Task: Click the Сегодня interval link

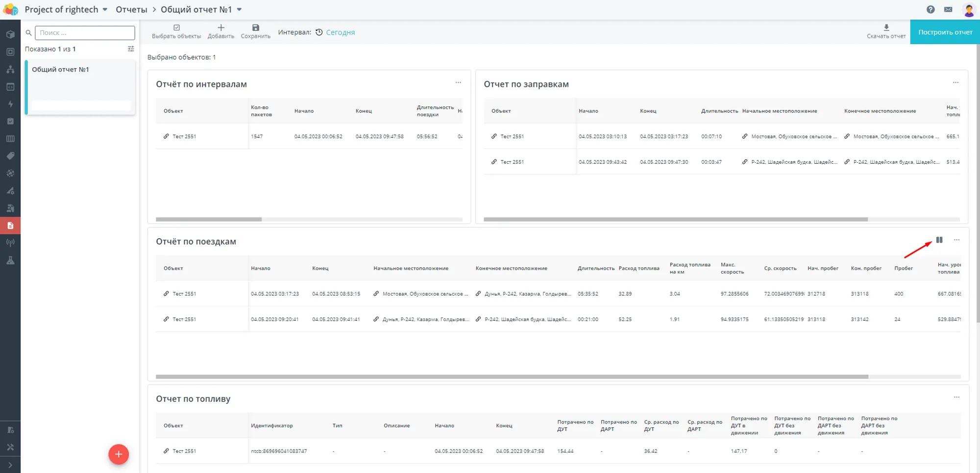Action: click(x=340, y=32)
